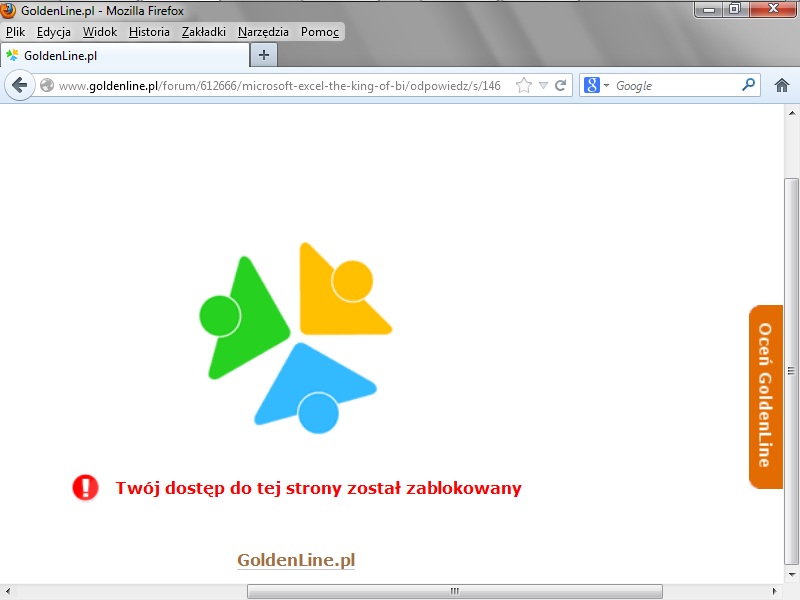The image size is (800, 600).
Task: Minimize the Firefox window
Action: tap(709, 9)
